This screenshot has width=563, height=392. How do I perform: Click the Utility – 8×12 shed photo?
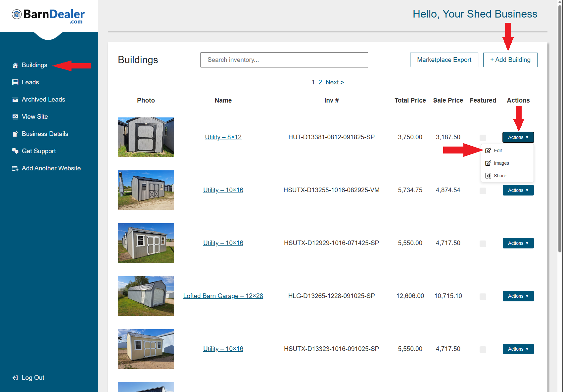146,137
